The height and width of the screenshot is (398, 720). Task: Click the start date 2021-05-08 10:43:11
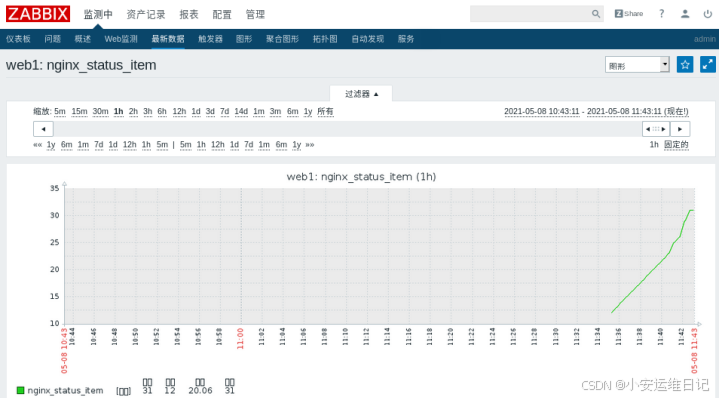point(542,112)
